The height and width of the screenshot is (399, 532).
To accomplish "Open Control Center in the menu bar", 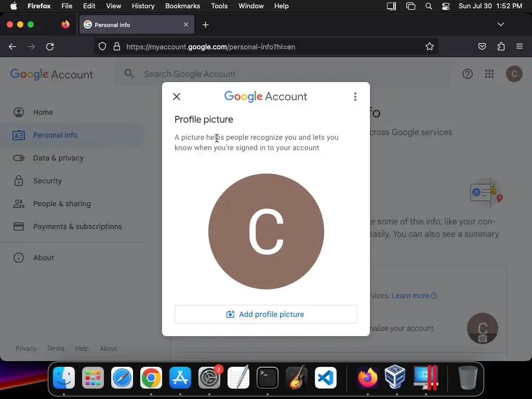I will (x=445, y=6).
